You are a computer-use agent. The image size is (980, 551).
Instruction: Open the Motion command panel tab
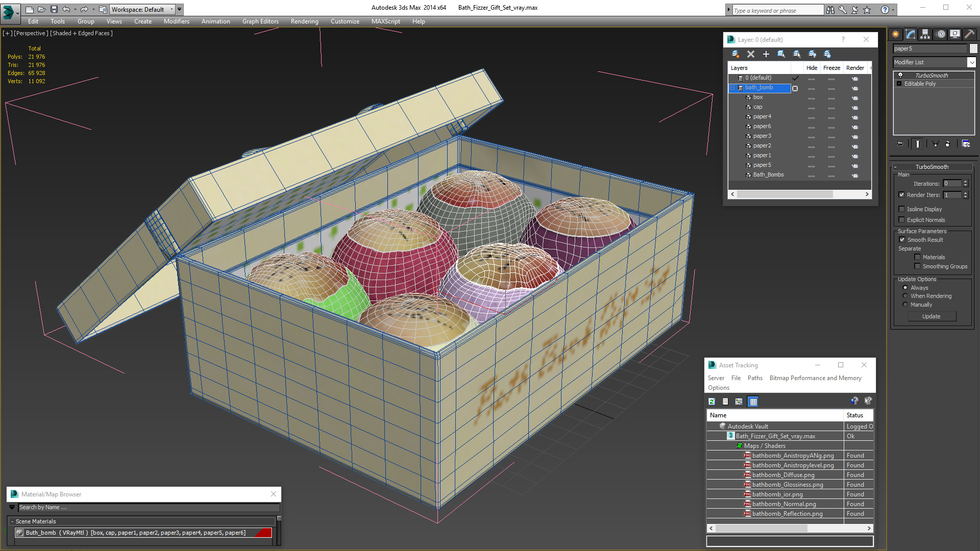click(940, 34)
